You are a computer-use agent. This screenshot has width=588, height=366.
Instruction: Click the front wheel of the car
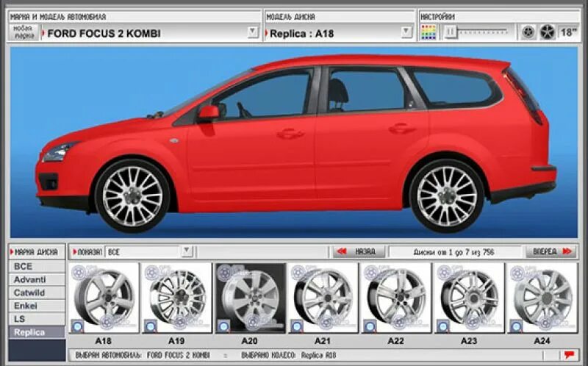132,196
